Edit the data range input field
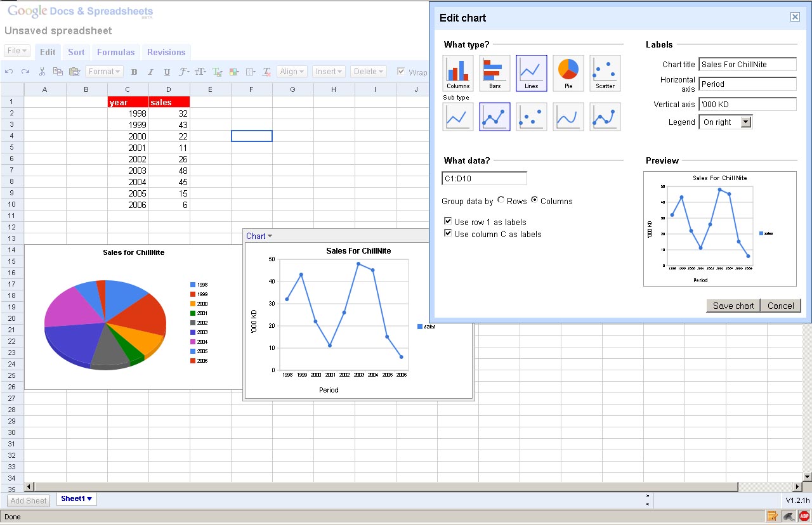Image resolution: width=812 pixels, height=525 pixels. pos(483,178)
